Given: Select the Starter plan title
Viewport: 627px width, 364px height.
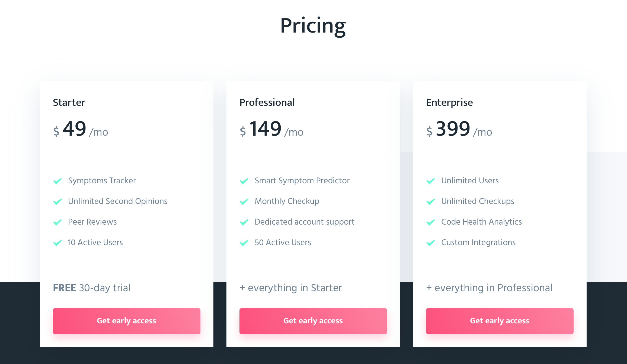Looking at the screenshot, I should pos(69,103).
